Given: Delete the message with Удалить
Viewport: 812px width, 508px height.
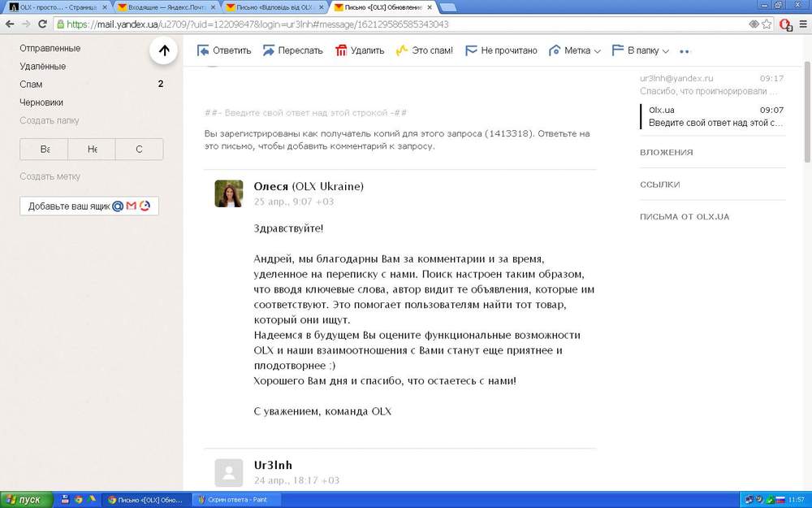Looking at the screenshot, I should tap(360, 50).
